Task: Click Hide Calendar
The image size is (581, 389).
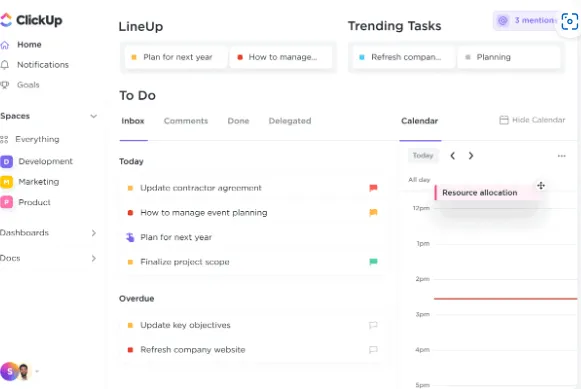Action: [x=532, y=120]
